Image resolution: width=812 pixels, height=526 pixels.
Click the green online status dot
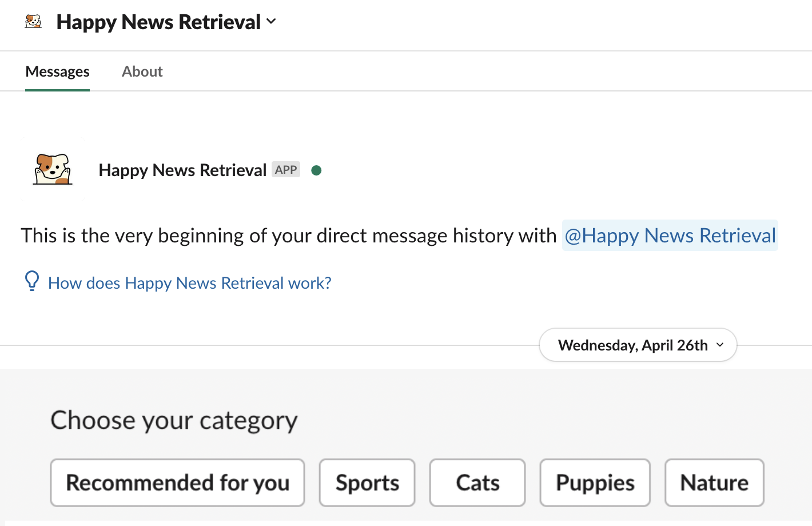click(316, 170)
